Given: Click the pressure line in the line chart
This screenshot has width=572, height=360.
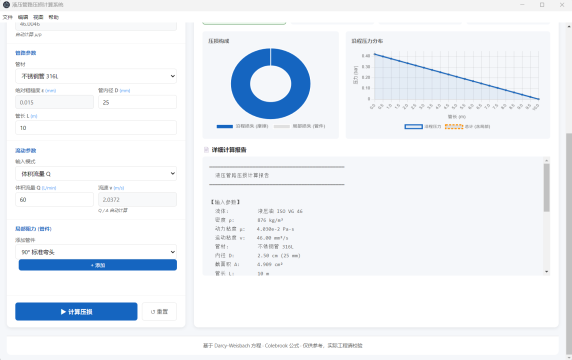Looking at the screenshot, I should pyautogui.click(x=456, y=76).
